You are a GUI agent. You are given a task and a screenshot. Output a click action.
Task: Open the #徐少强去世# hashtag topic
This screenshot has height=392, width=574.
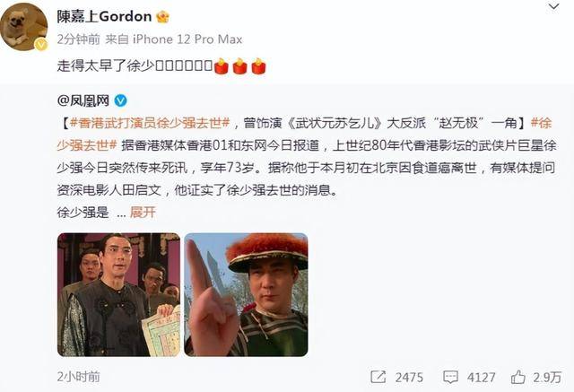pos(86,145)
